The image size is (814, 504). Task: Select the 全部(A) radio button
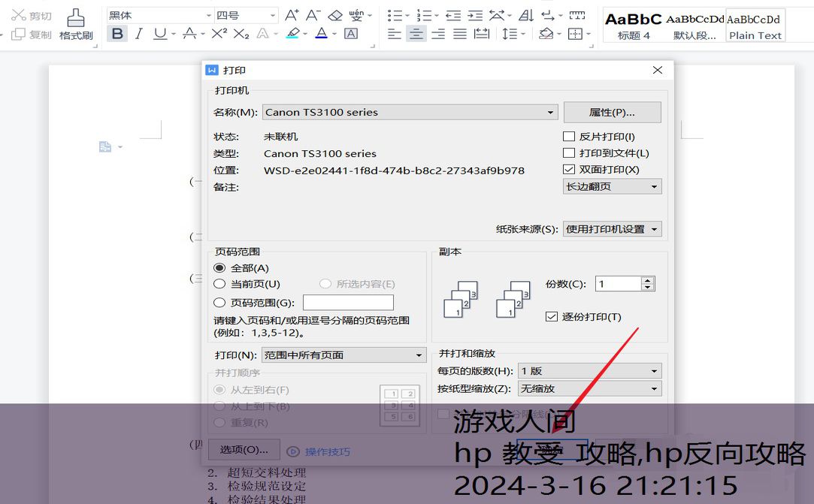pos(219,268)
